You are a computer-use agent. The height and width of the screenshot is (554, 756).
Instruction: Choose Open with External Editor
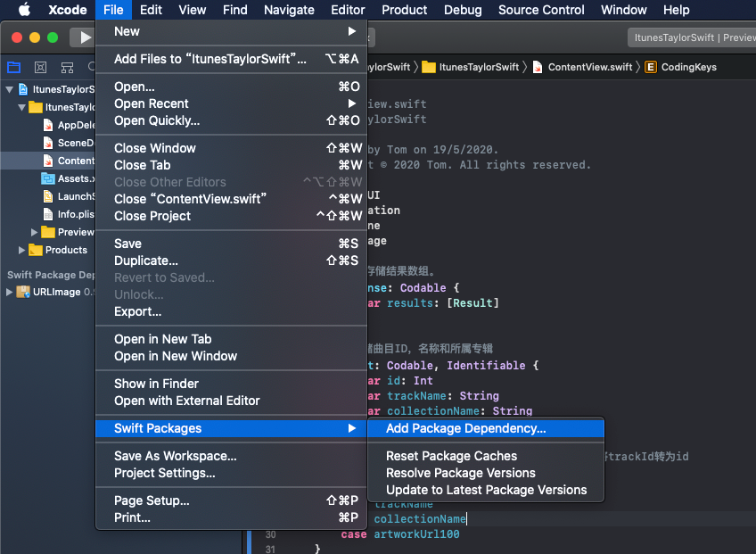pyautogui.click(x=232, y=401)
